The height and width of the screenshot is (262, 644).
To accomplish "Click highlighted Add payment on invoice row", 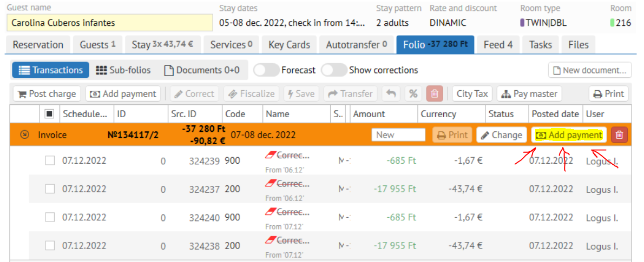I will click(x=569, y=135).
